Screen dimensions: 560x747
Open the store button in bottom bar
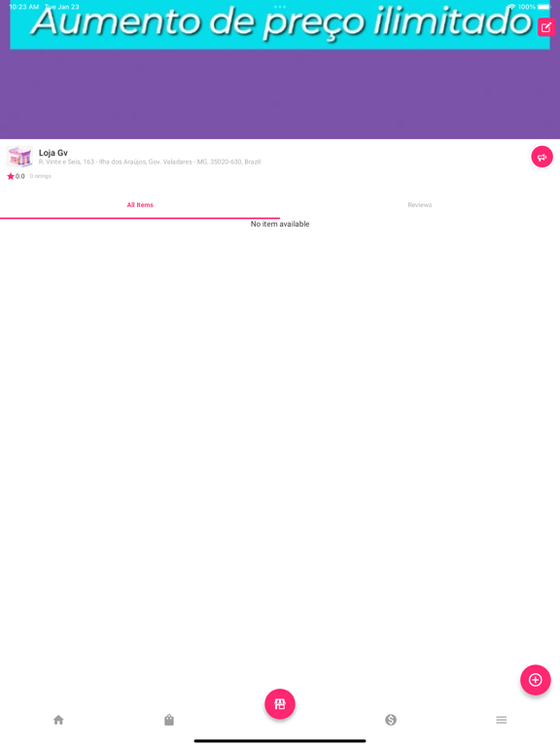(280, 703)
